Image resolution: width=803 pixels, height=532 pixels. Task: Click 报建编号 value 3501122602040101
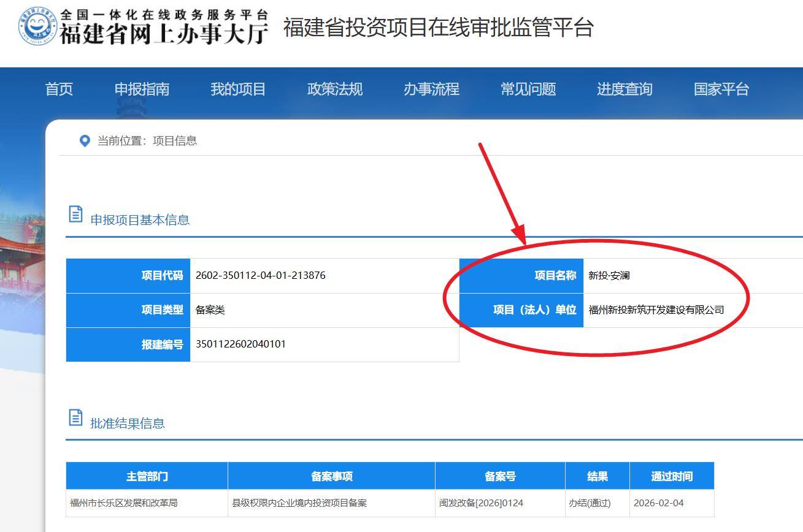coord(240,344)
